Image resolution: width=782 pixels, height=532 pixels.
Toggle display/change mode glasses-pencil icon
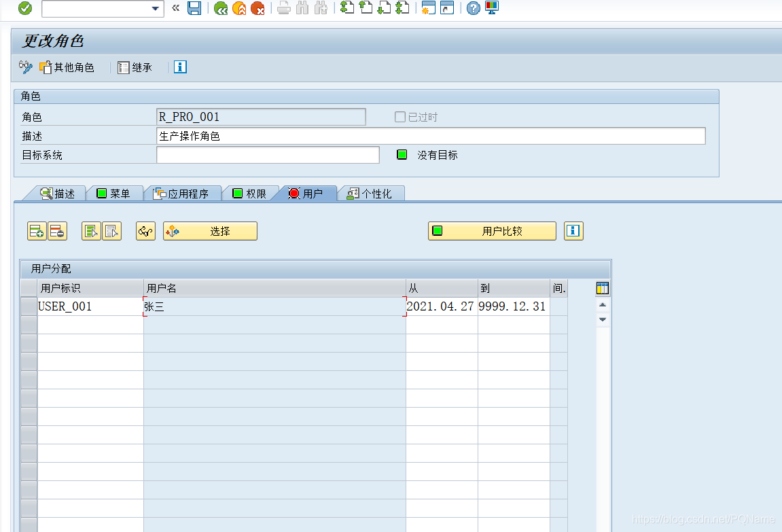[x=25, y=67]
